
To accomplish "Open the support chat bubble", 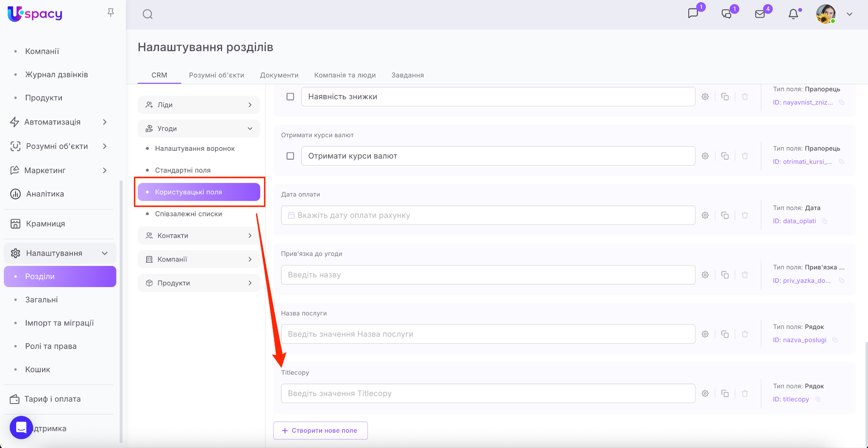I will pyautogui.click(x=21, y=428).
